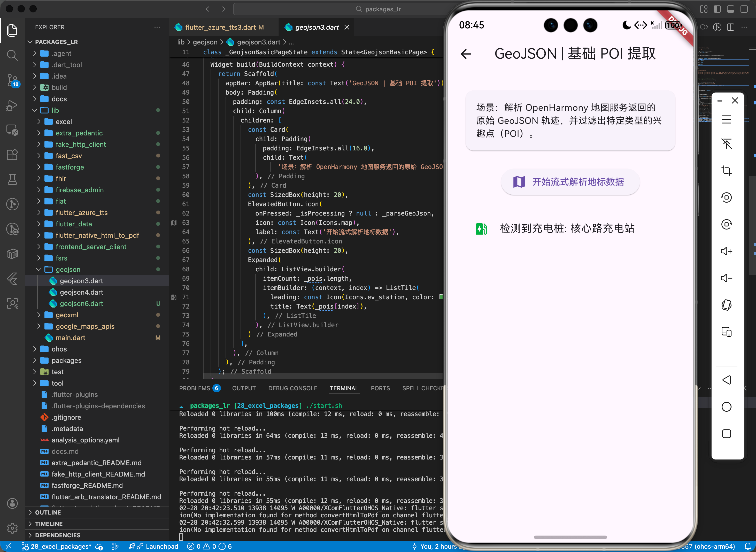The width and height of the screenshot is (756, 552).
Task: Click the emulator recents square button
Action: point(727,434)
